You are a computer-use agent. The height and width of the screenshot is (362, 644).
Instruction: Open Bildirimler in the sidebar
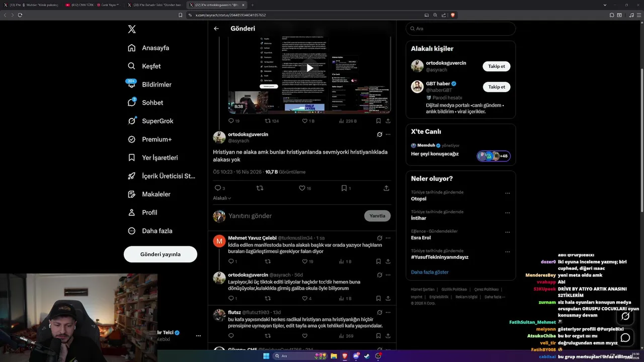pyautogui.click(x=149, y=84)
